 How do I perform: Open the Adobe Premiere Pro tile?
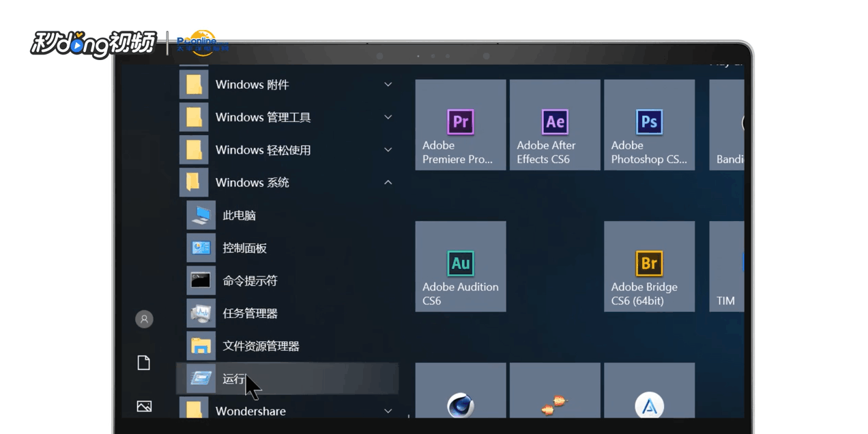point(461,125)
